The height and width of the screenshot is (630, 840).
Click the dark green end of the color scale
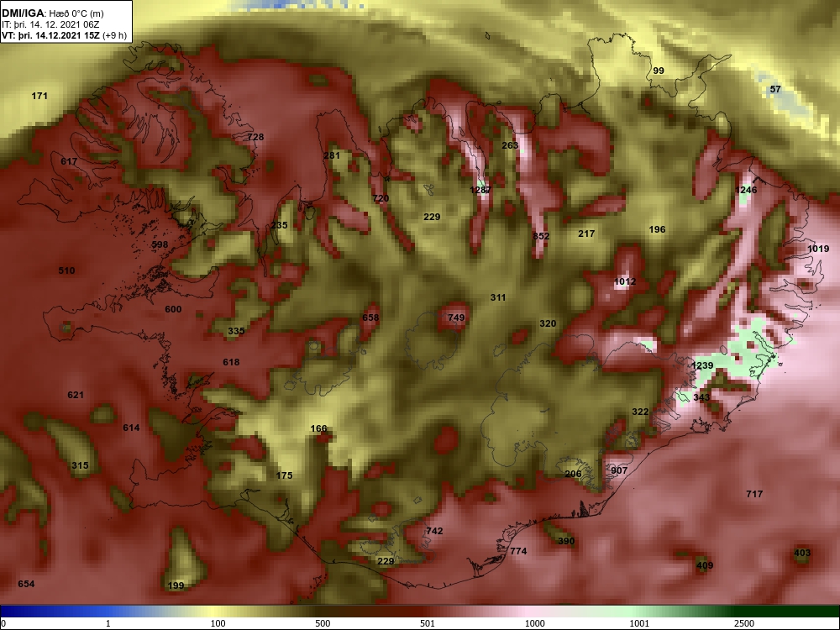[788, 612]
